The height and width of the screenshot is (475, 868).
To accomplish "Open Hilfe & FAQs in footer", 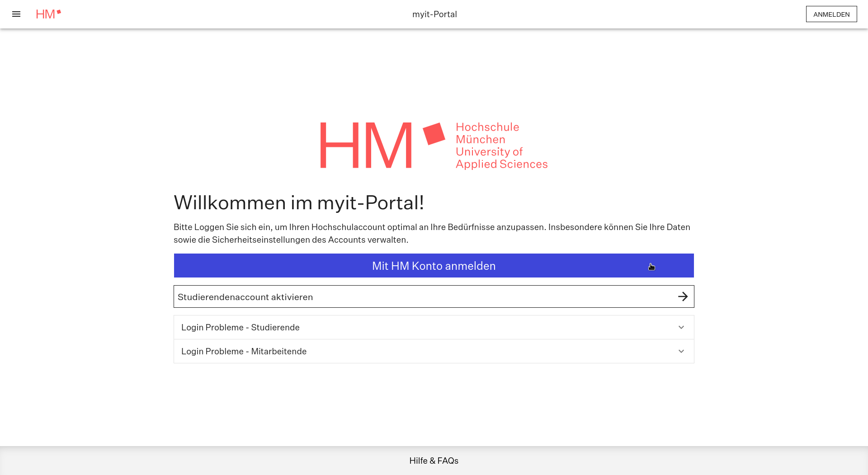I will click(x=434, y=461).
